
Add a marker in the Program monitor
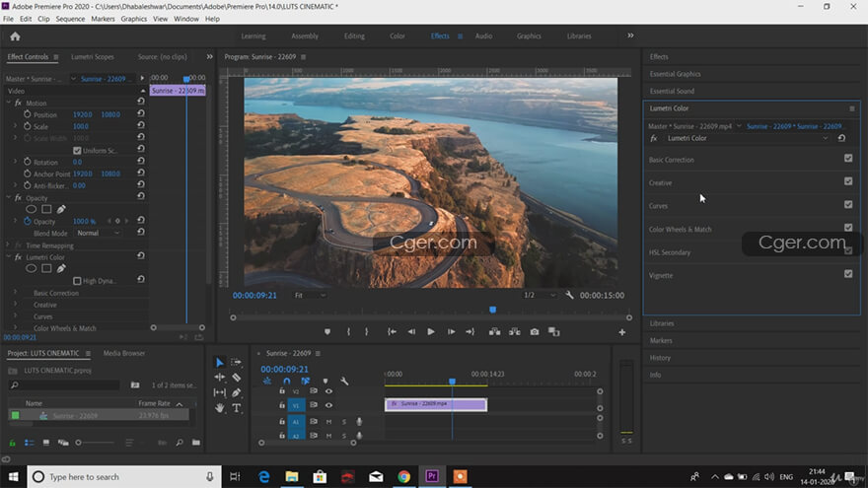[327, 332]
